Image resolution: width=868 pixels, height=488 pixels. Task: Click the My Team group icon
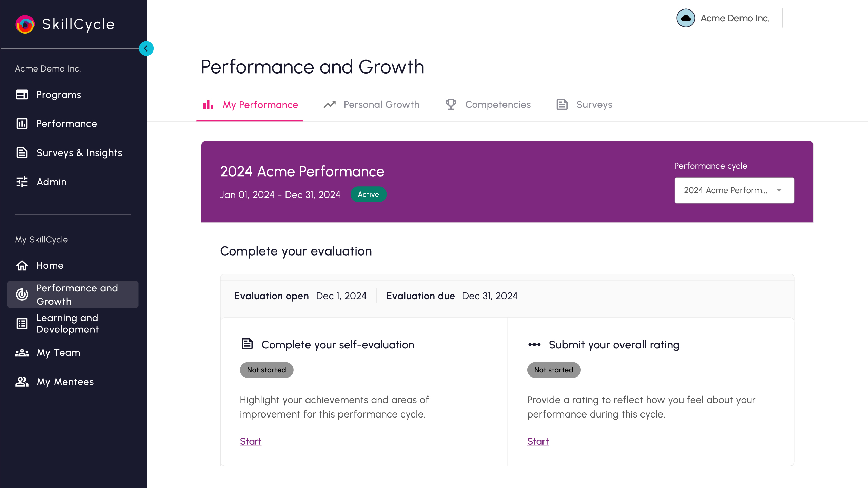point(22,353)
